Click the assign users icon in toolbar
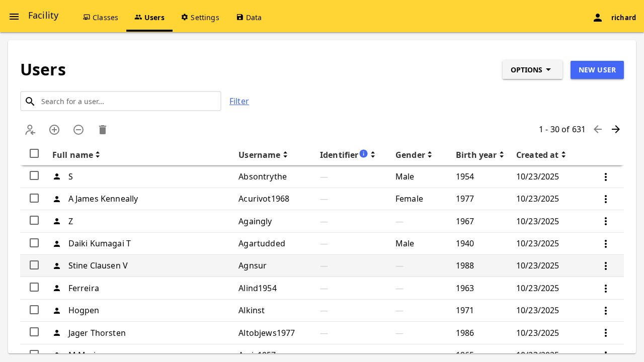Screen dimensions: 644x362 click(30, 130)
